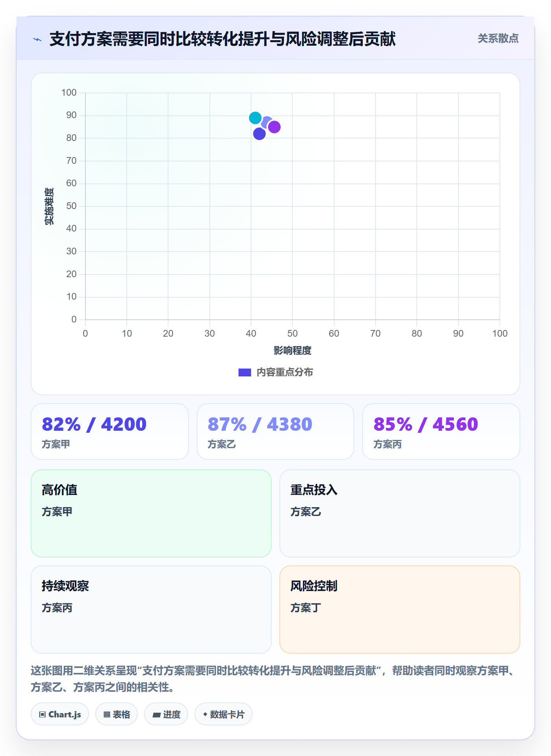
Task: Click the 内容重点分布 legend label
Action: (285, 372)
